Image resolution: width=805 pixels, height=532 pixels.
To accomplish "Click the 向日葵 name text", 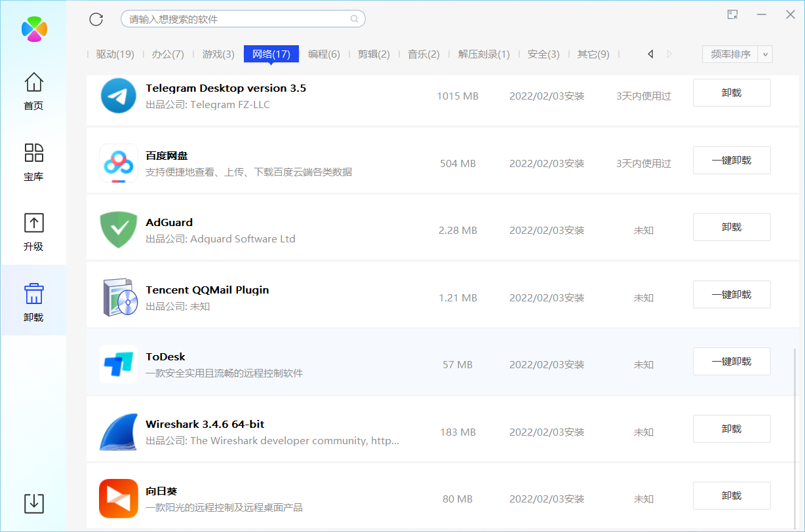I will pos(161,491).
